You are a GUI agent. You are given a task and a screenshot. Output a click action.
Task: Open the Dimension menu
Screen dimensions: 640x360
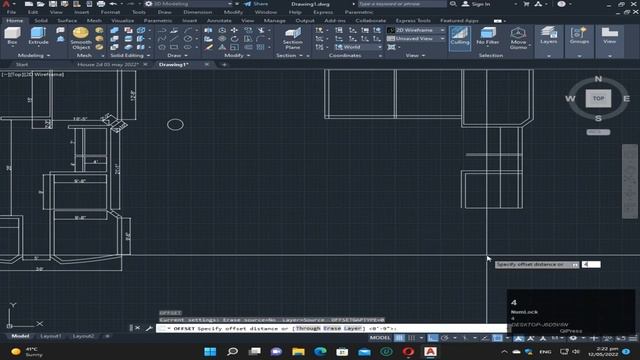point(198,12)
